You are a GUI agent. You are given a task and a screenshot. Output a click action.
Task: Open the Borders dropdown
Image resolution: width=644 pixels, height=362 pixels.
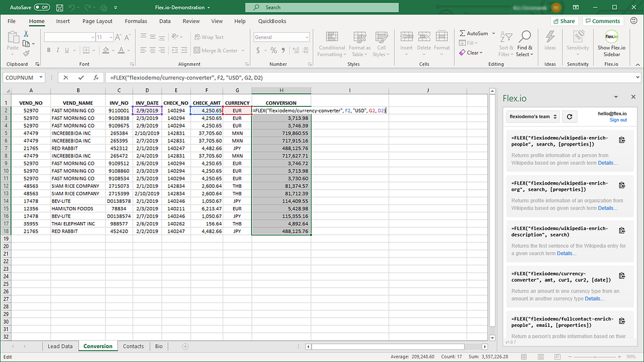coord(94,51)
